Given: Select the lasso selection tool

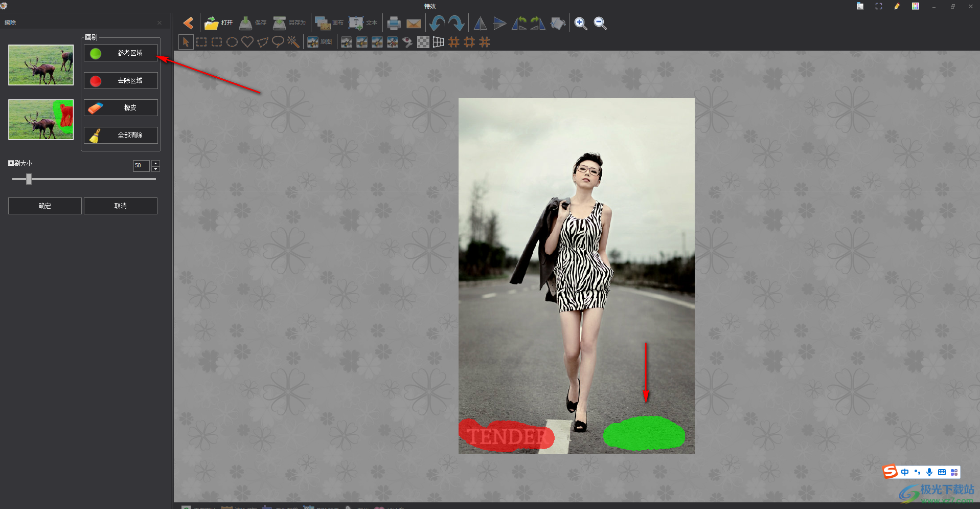Looking at the screenshot, I should pos(278,42).
